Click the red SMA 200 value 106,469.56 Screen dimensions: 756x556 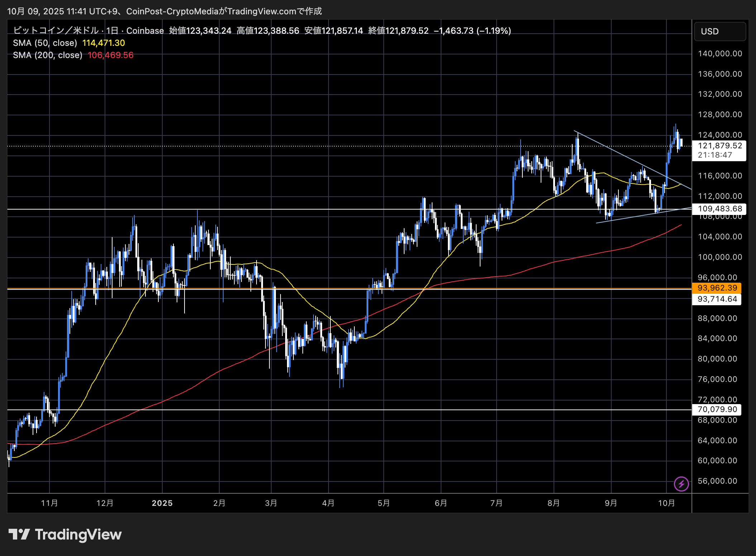110,55
